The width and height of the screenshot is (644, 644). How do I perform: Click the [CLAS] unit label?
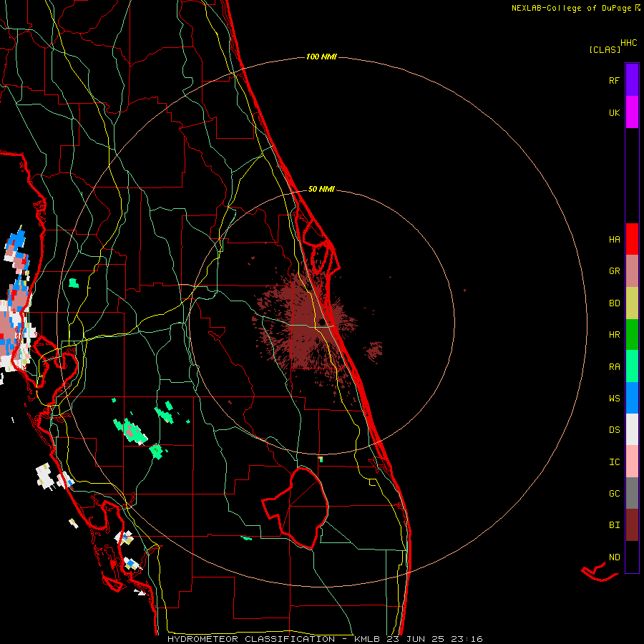tap(605, 49)
